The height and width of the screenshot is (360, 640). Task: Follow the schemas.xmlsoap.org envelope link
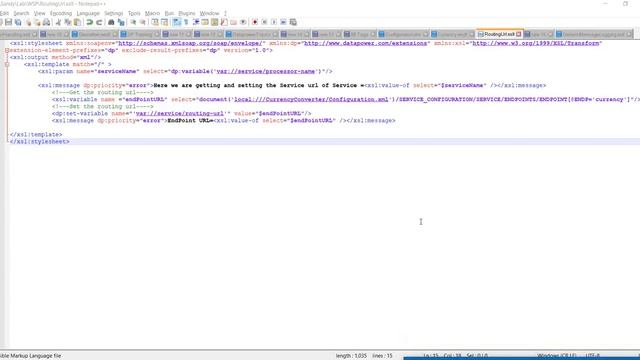coord(190,43)
